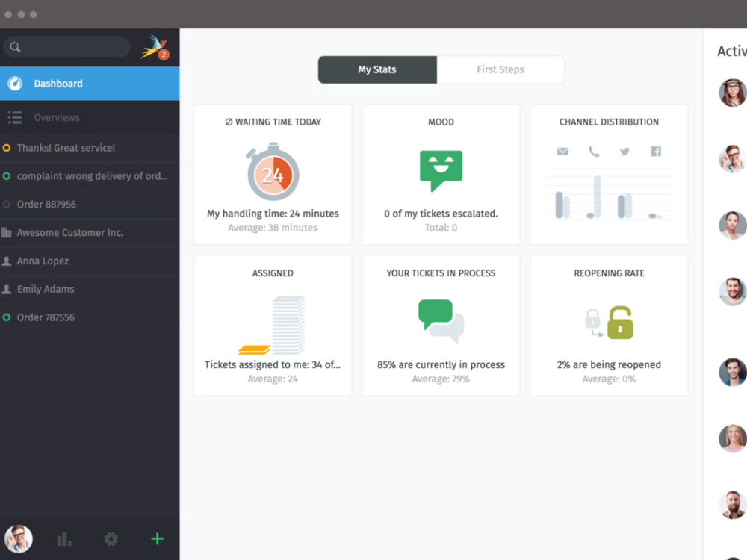The image size is (747, 560).
Task: Click the email channel icon
Action: [x=562, y=152]
